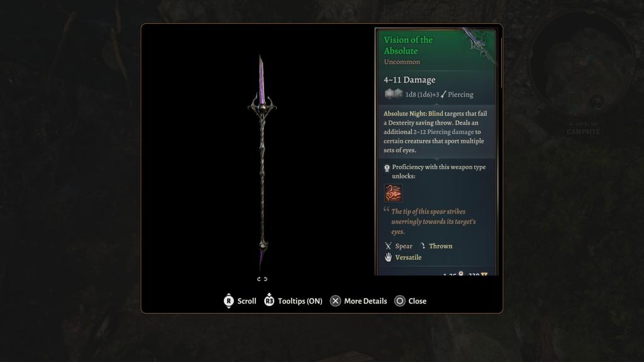Click the Blind condition keyword link

point(436,113)
